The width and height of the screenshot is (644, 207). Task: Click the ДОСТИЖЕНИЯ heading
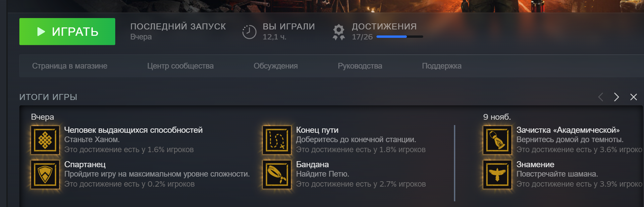tap(384, 26)
